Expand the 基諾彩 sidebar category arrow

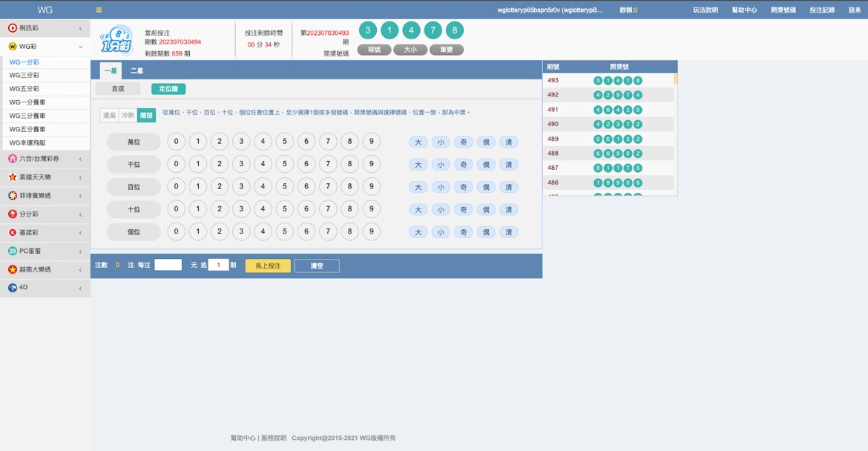(80, 233)
